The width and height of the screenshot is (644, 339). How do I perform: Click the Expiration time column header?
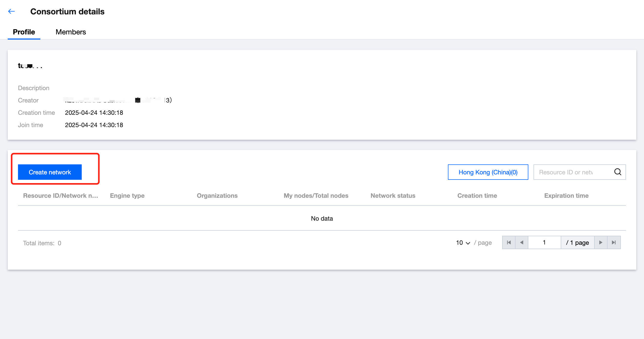(x=566, y=196)
